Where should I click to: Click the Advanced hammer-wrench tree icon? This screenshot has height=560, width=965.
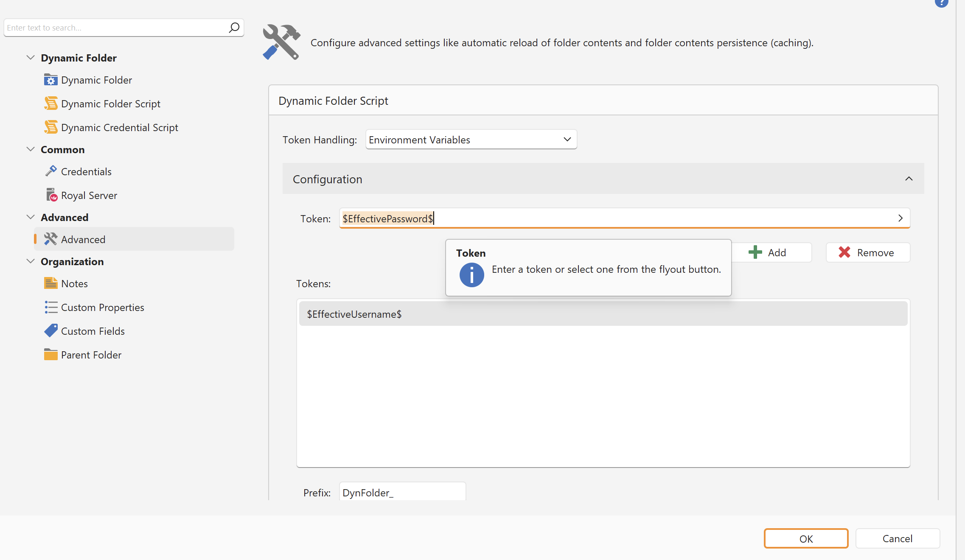[x=50, y=239]
